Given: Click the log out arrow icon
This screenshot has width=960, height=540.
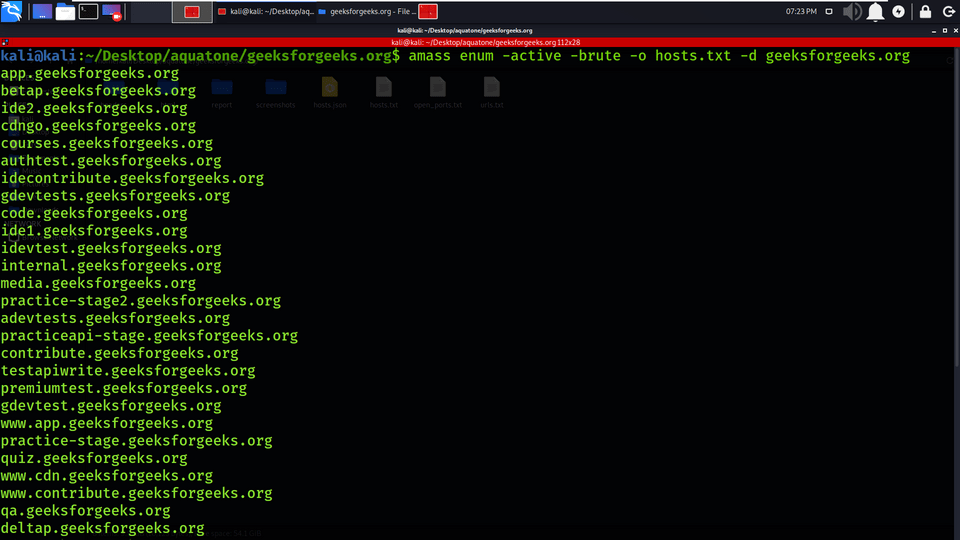Looking at the screenshot, I should coord(948,12).
